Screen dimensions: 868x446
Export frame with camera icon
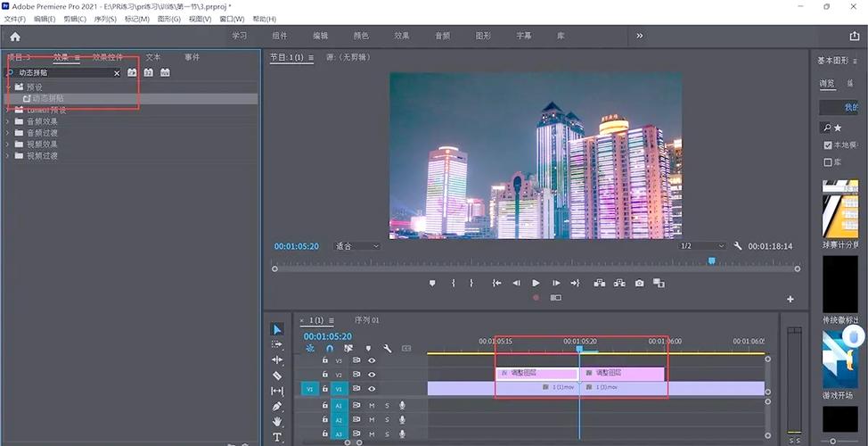click(x=639, y=283)
